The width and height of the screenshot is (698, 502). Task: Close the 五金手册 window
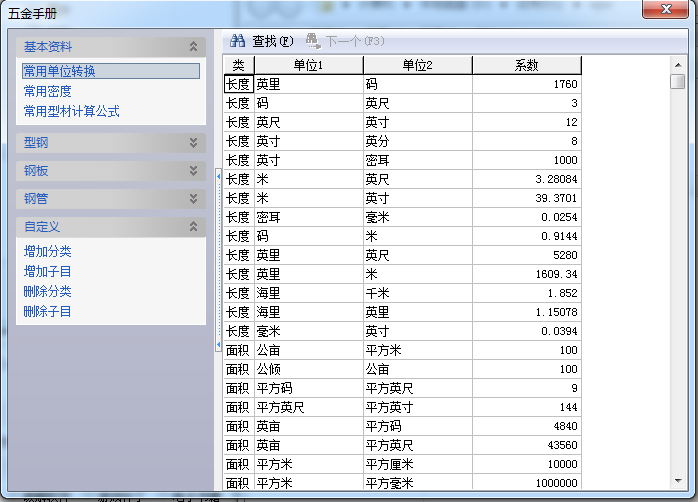[666, 9]
